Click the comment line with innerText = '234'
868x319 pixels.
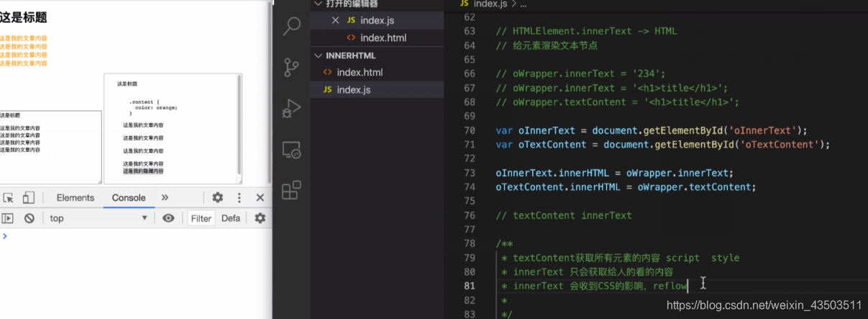[x=581, y=74]
